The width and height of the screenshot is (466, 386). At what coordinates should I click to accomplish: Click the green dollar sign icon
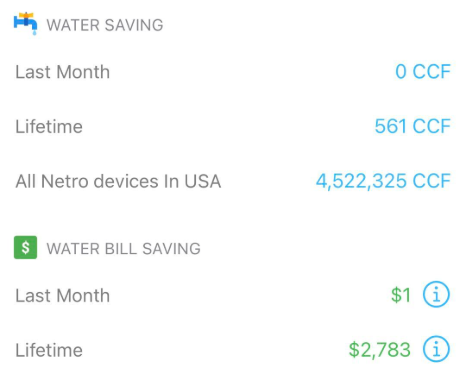click(x=25, y=247)
